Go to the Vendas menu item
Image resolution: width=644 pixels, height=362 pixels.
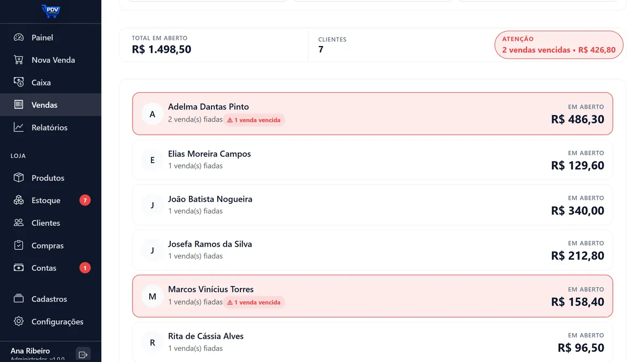click(x=50, y=105)
